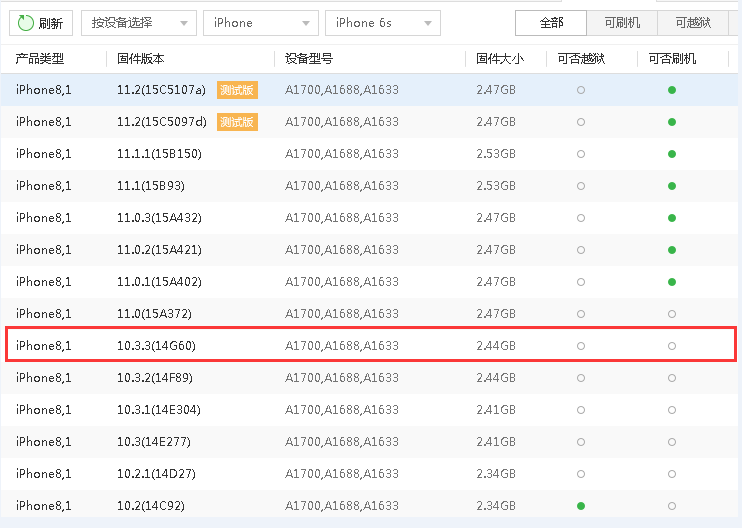Viewport: 742px width, 528px height.
Task: Sort by 固件版本 column header
Action: [141, 59]
